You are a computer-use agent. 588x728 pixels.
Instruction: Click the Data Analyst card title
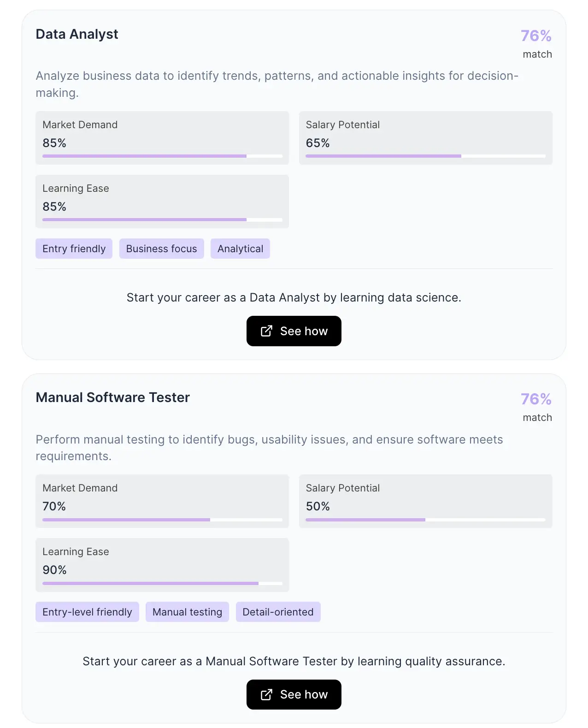tap(77, 34)
